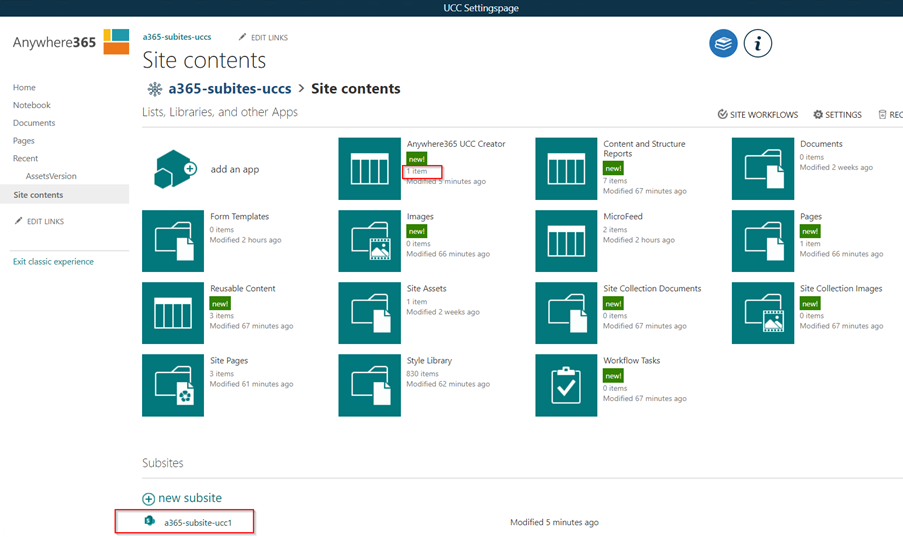Open site Settings from toolbar
Screen dimensions: 903x537
[837, 115]
